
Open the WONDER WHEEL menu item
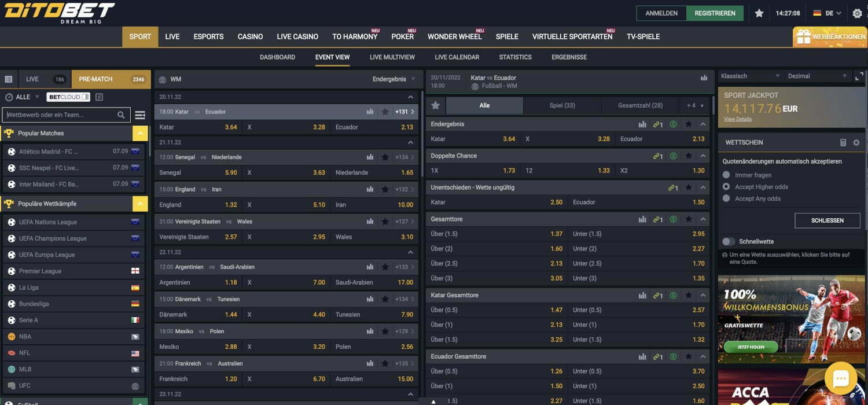[x=454, y=36]
